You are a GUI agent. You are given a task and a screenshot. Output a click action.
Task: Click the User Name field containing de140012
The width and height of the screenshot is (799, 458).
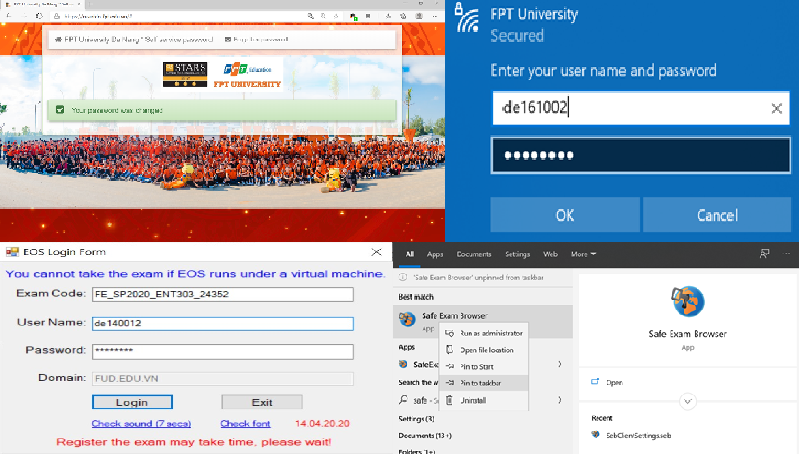click(x=223, y=323)
